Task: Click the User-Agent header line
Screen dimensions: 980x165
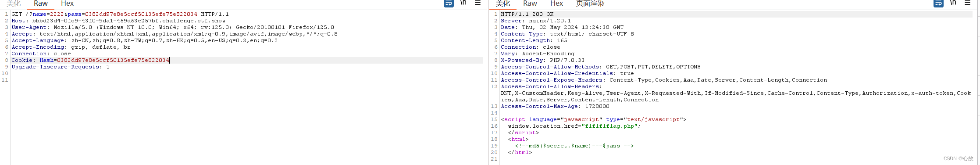Action: point(173,27)
